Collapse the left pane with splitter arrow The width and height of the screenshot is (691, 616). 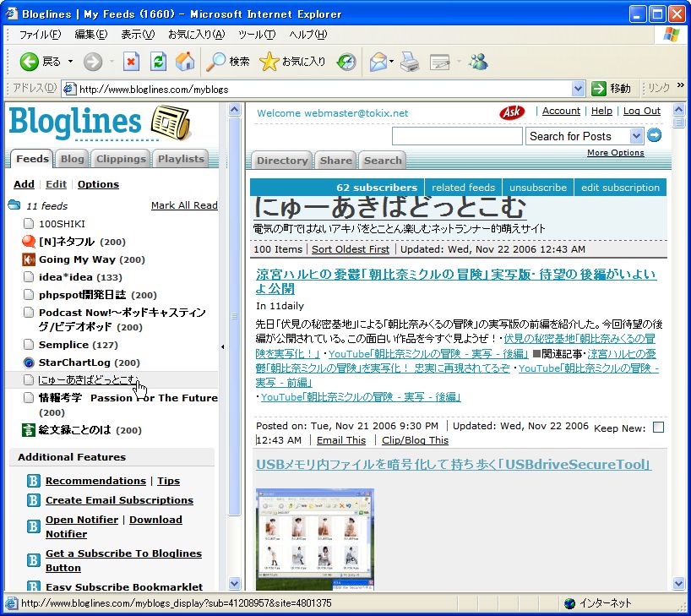tap(222, 347)
